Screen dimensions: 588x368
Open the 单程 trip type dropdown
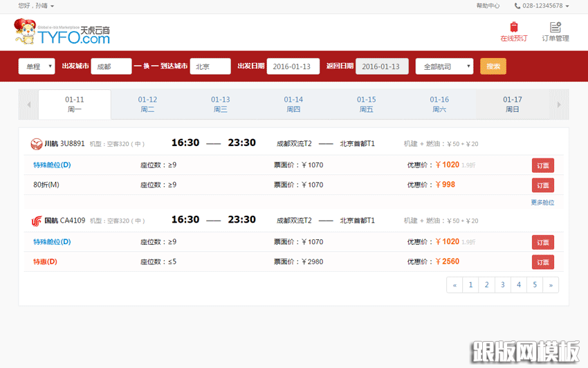[x=38, y=66]
